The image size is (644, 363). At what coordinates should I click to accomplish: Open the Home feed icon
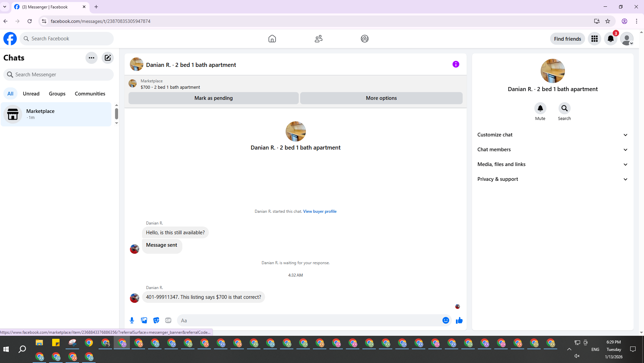tap(272, 39)
